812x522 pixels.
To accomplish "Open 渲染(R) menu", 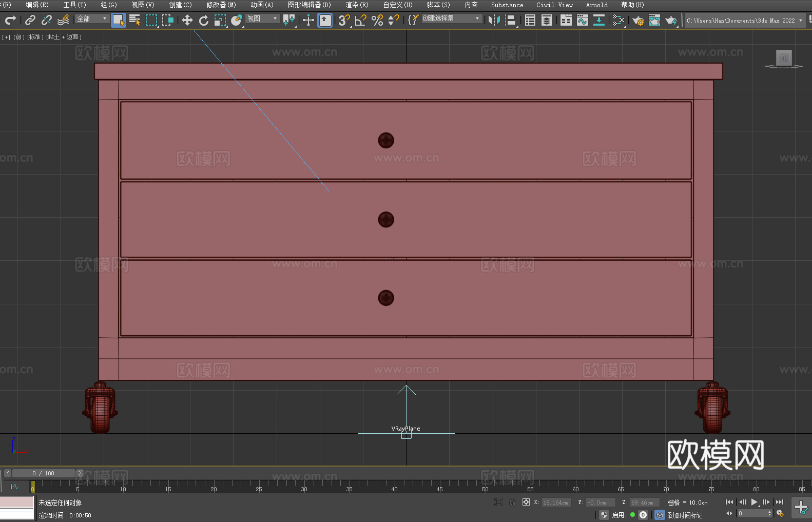I will (x=357, y=5).
